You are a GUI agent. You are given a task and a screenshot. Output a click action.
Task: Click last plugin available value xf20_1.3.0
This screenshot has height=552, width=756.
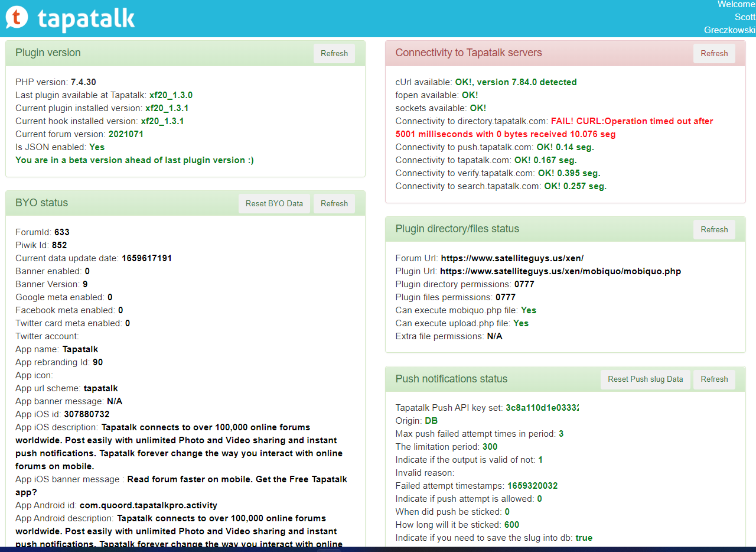pos(171,95)
